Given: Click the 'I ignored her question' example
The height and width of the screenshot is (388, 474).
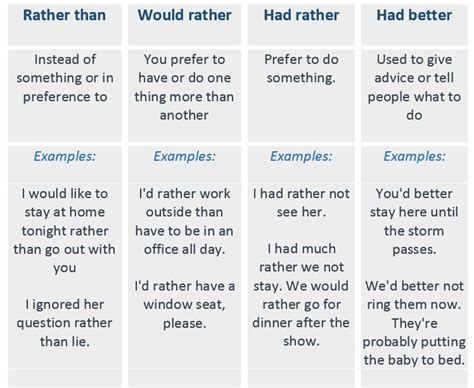Looking at the screenshot, I should 65,323.
